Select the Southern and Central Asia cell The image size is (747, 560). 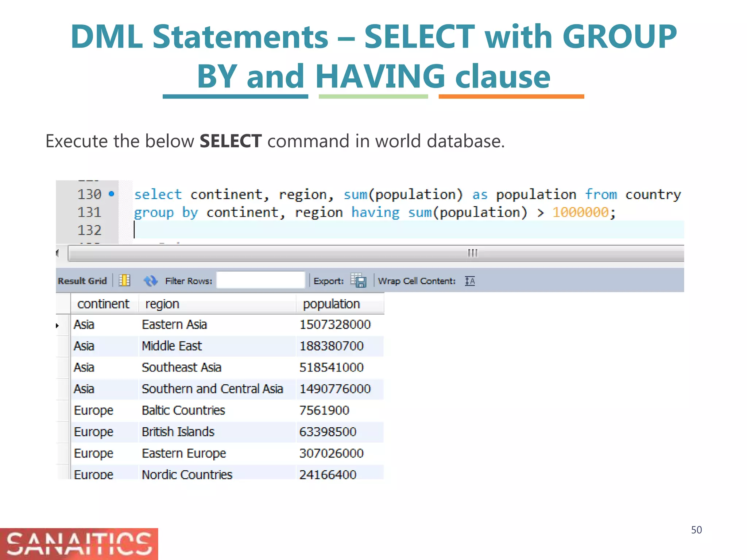217,389
